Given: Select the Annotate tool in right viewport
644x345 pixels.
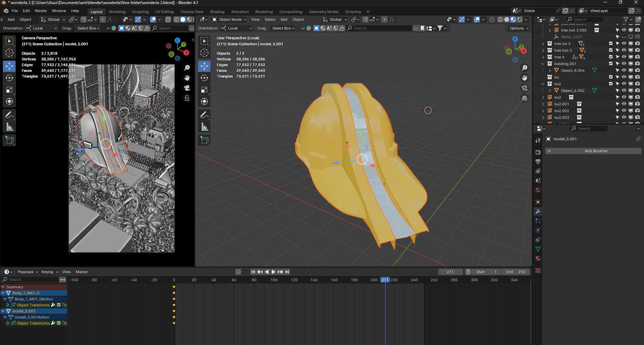Looking at the screenshot, I should pyautogui.click(x=204, y=115).
